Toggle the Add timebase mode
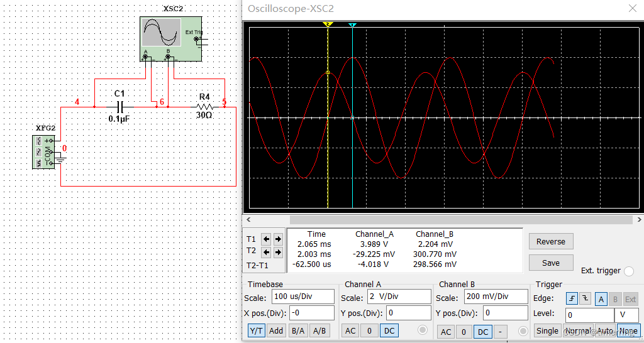 coord(276,330)
